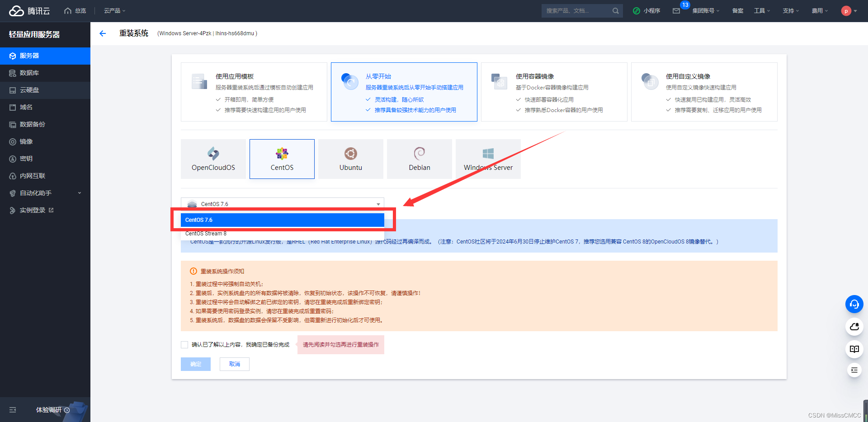Click the 确定 confirm button
The height and width of the screenshot is (422, 868).
coord(196,364)
